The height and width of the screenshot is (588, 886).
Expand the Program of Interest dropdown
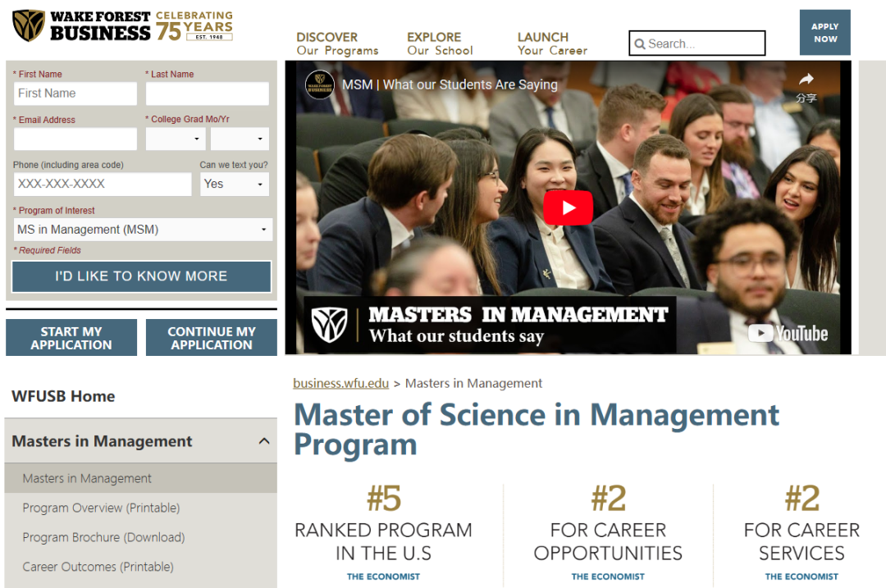pyautogui.click(x=141, y=230)
